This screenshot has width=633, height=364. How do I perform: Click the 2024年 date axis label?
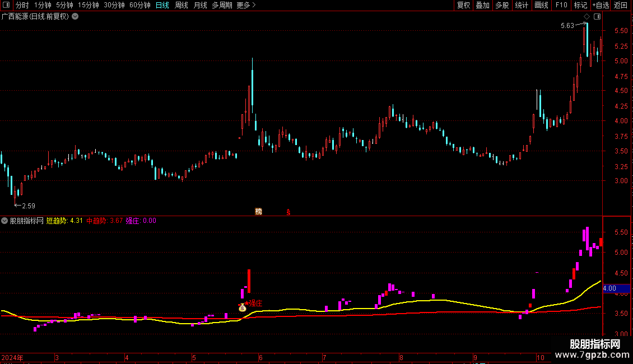point(12,357)
